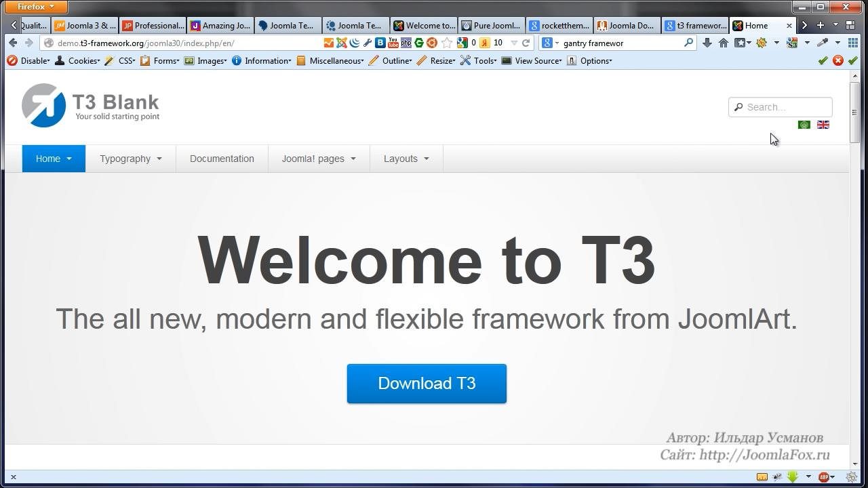This screenshot has width=868, height=488.
Task: Open the Typography navigation menu
Action: [131, 159]
